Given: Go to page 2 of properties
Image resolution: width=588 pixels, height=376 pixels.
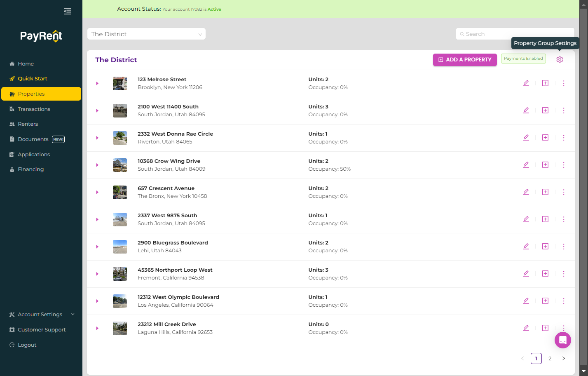Looking at the screenshot, I should pos(550,359).
